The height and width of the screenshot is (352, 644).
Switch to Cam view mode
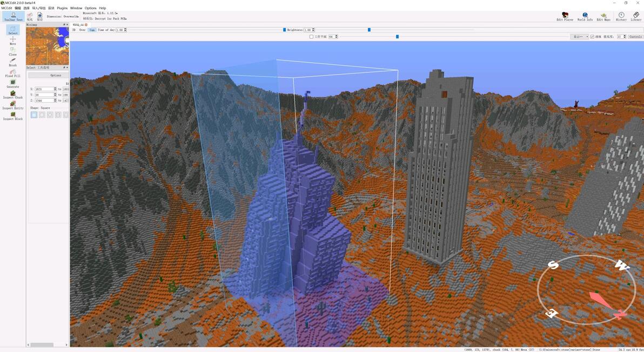pos(92,30)
